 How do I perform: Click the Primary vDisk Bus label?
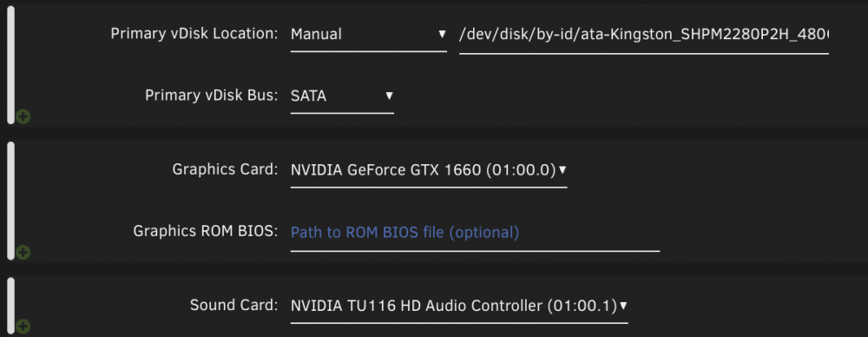(212, 96)
